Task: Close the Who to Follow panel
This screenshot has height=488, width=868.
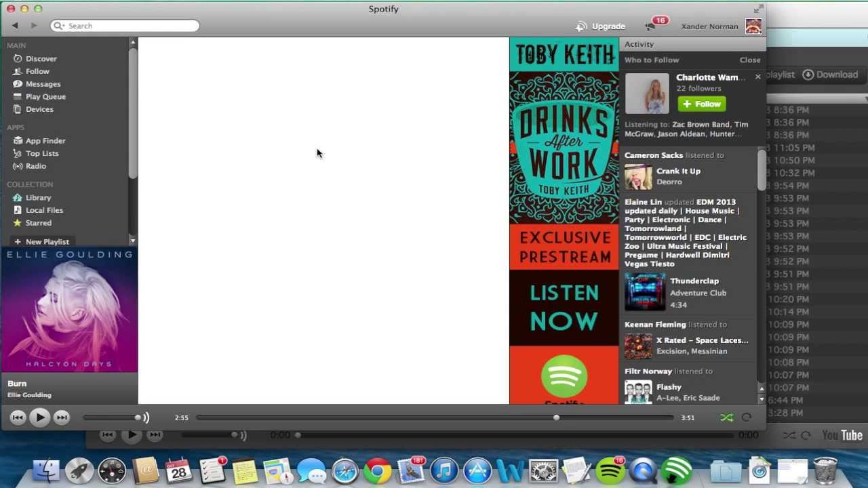Action: click(x=750, y=60)
